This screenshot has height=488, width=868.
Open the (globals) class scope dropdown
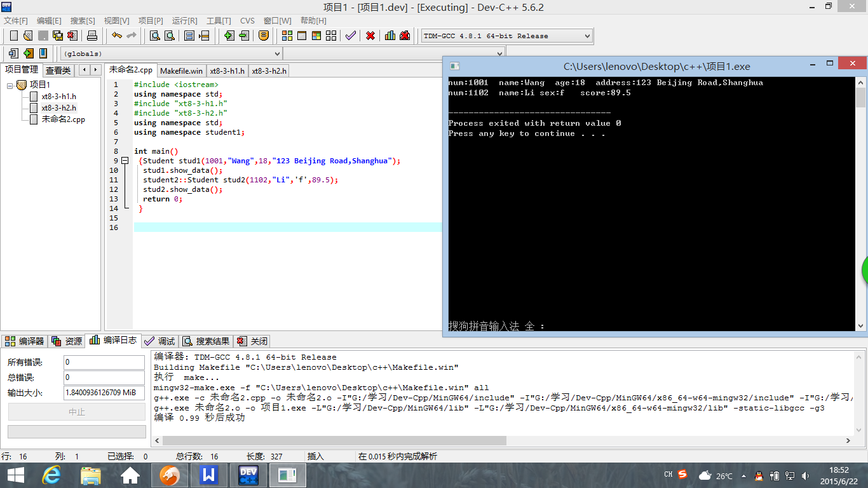(x=171, y=54)
